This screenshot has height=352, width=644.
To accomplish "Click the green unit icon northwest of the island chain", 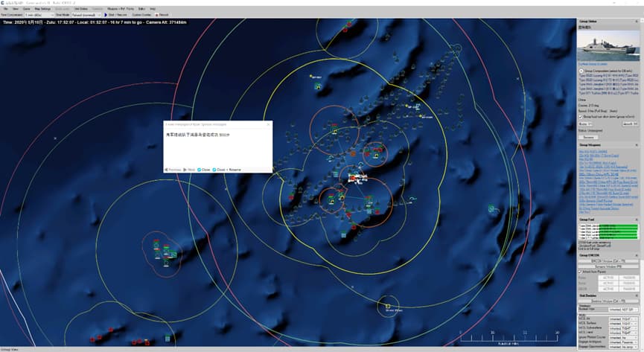I will pyautogui.click(x=317, y=86).
